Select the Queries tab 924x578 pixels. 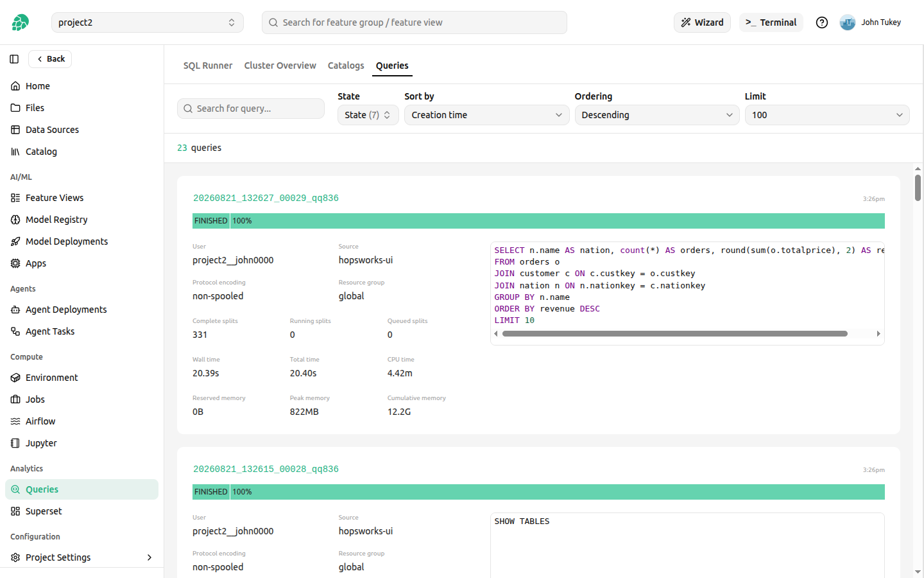tap(392, 66)
